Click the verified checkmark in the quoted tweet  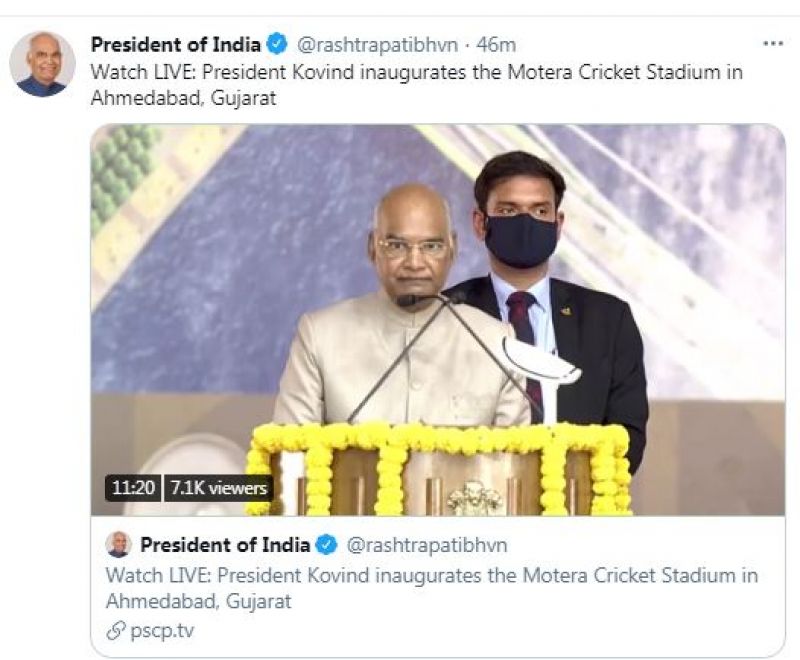click(324, 545)
